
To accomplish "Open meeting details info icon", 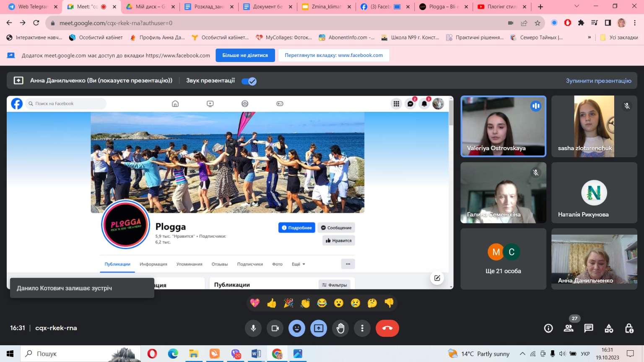I will point(548,328).
